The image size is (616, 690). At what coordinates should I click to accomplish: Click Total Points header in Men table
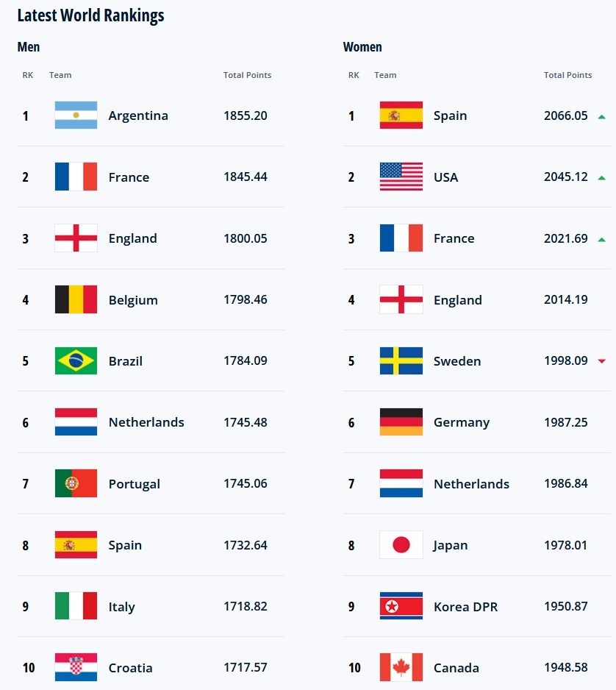247,75
